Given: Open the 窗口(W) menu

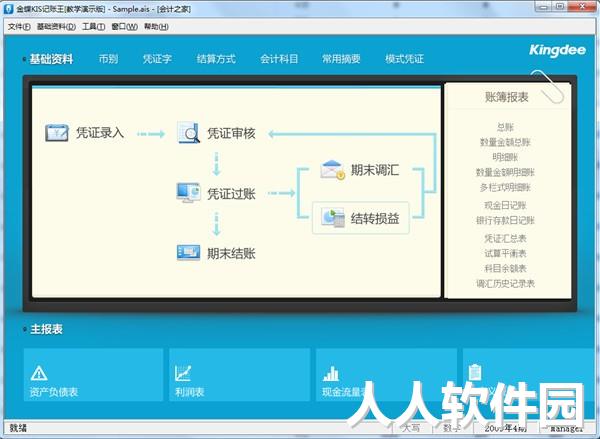Looking at the screenshot, I should (124, 26).
